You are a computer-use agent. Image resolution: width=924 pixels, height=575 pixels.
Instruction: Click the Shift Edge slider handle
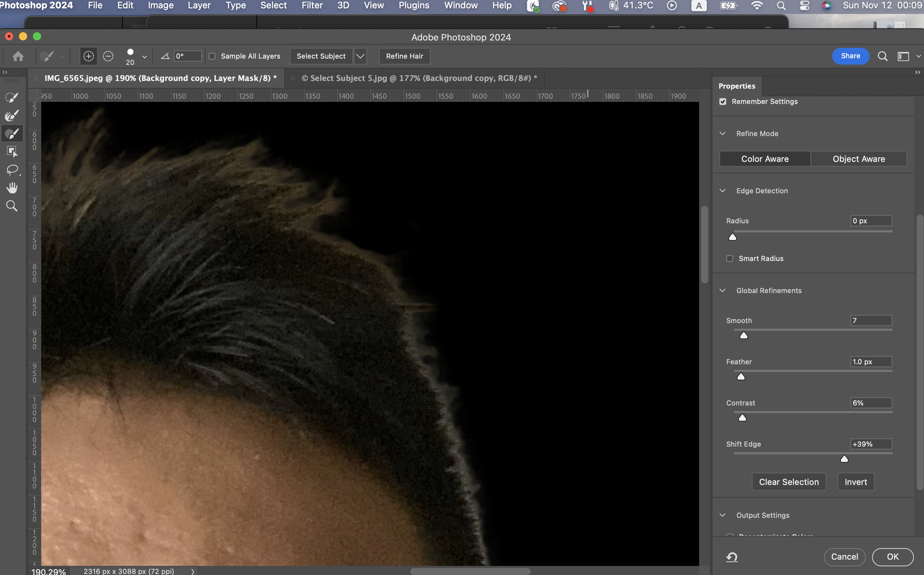(844, 459)
